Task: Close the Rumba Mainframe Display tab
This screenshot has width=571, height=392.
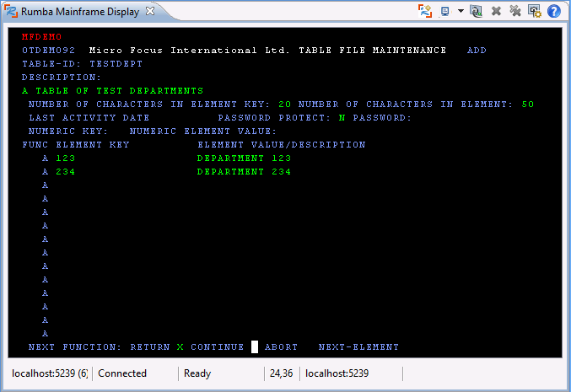Action: point(149,11)
